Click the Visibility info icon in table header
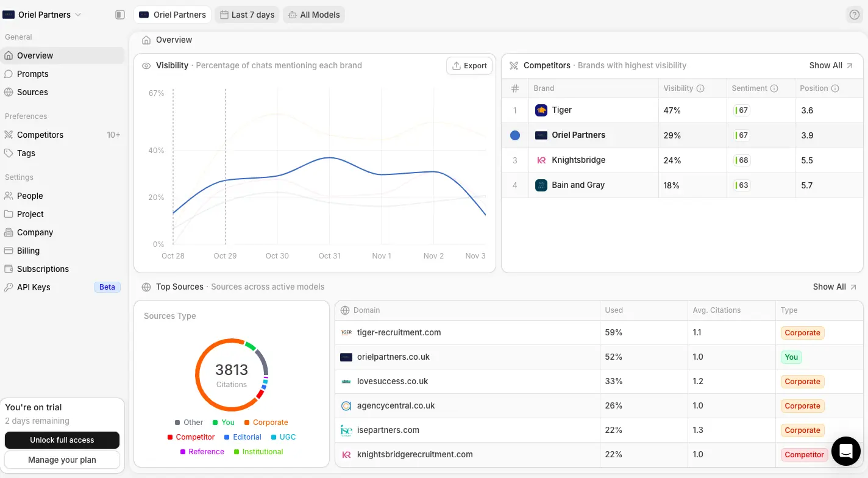868x478 pixels. pos(700,88)
